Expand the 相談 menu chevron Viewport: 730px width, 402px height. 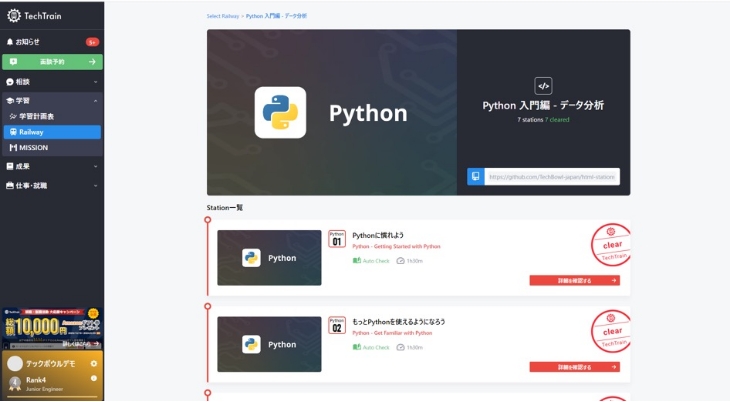pyautogui.click(x=95, y=82)
